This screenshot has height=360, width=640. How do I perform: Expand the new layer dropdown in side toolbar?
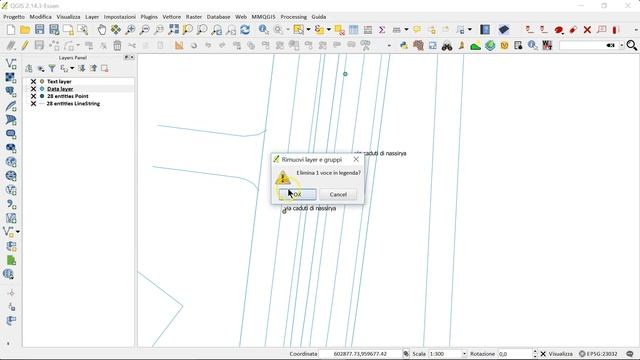[18, 232]
